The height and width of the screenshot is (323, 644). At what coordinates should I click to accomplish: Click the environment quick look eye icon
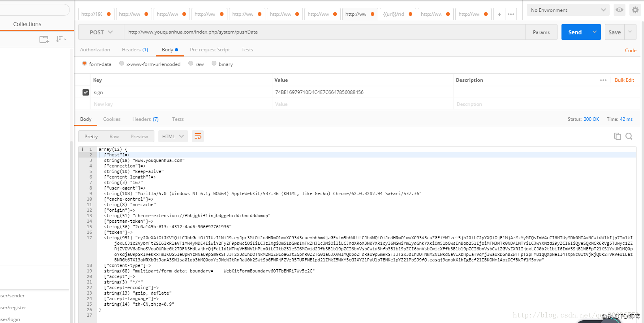click(620, 10)
